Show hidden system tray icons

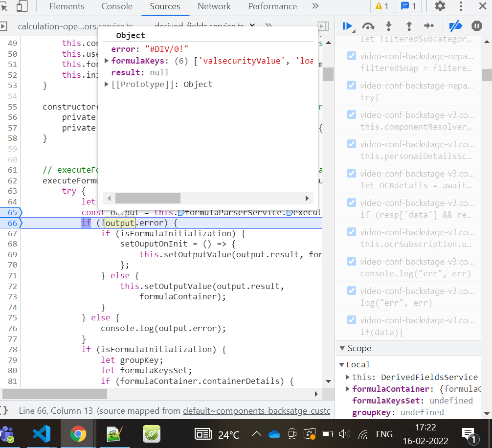(257, 434)
